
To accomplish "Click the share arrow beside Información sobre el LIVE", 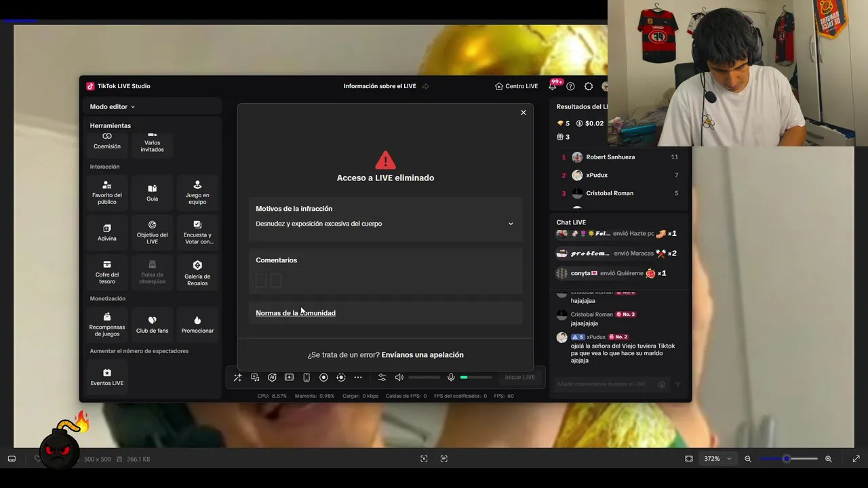I will click(426, 86).
